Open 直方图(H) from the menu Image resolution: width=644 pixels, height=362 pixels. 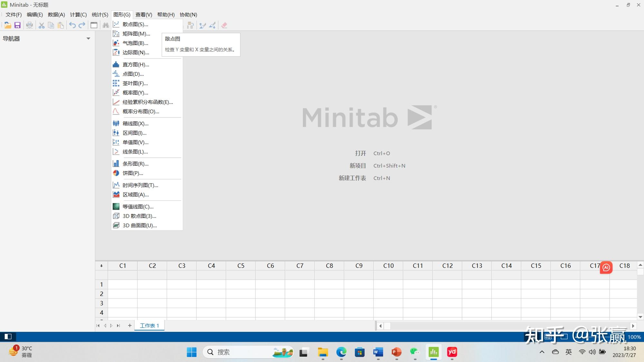pyautogui.click(x=135, y=64)
